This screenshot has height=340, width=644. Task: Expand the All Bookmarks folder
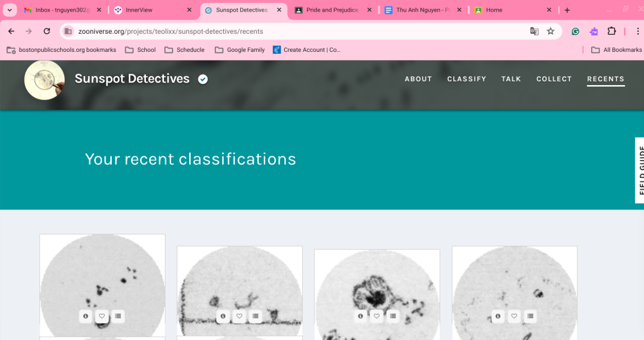tap(616, 50)
